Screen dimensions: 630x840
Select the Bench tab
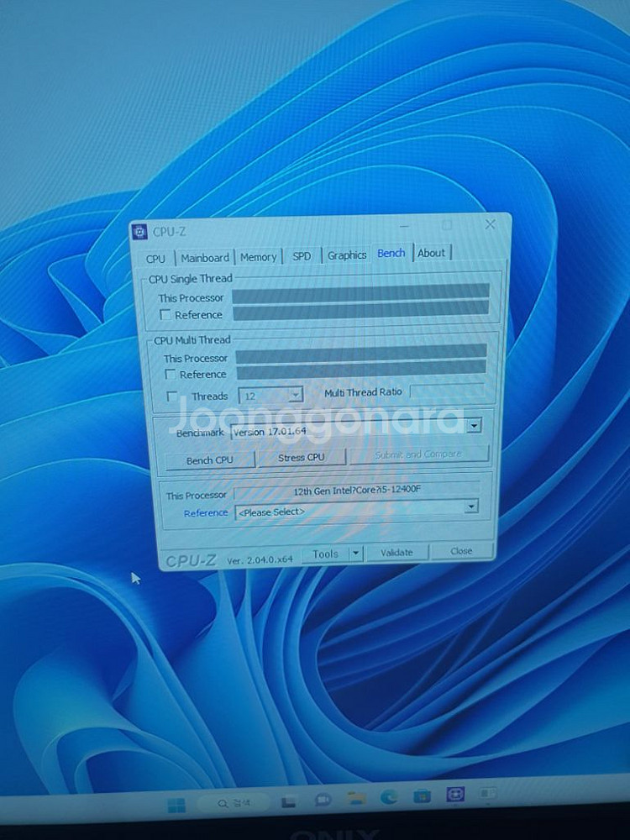[391, 254]
